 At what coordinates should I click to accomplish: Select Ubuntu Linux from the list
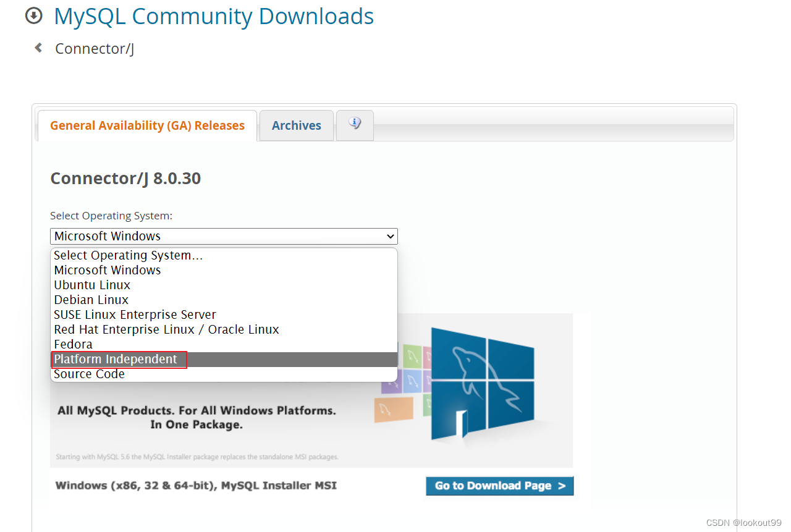[x=224, y=285]
